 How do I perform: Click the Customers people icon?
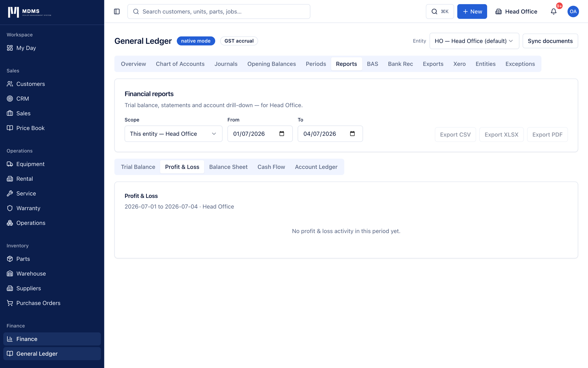point(10,84)
